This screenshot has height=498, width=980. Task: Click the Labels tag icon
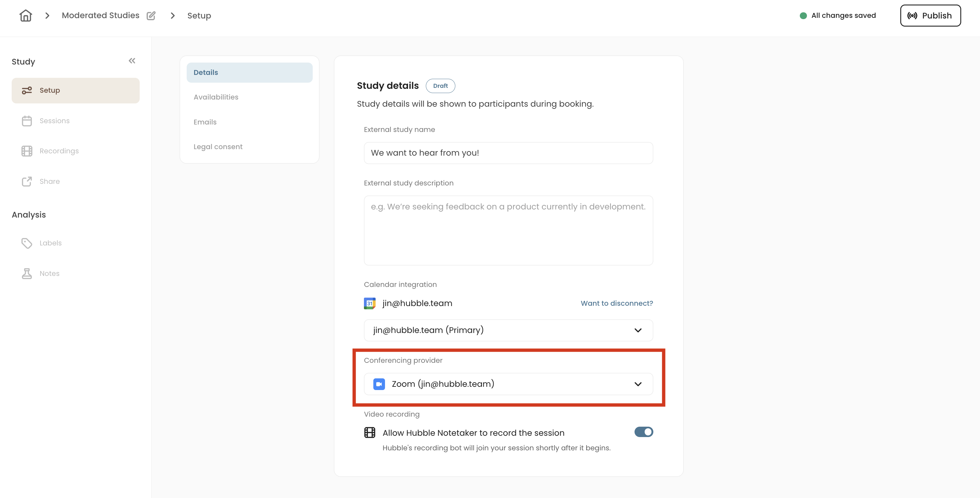(x=27, y=243)
